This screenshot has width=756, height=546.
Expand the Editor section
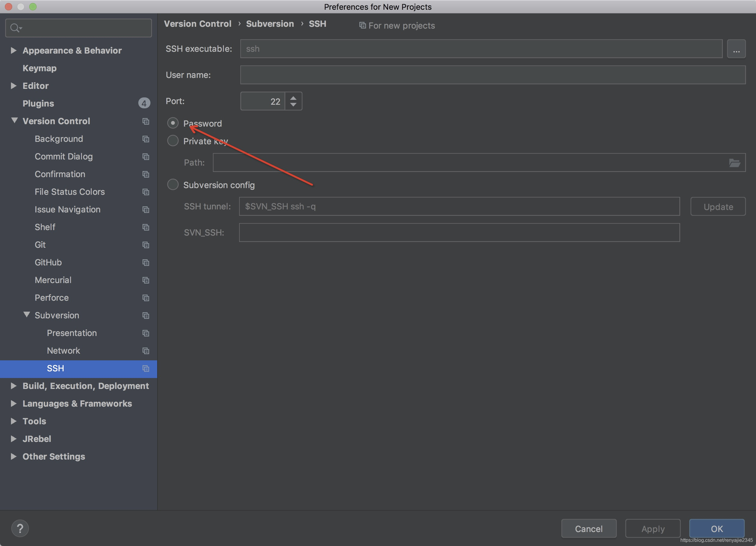[x=13, y=86]
